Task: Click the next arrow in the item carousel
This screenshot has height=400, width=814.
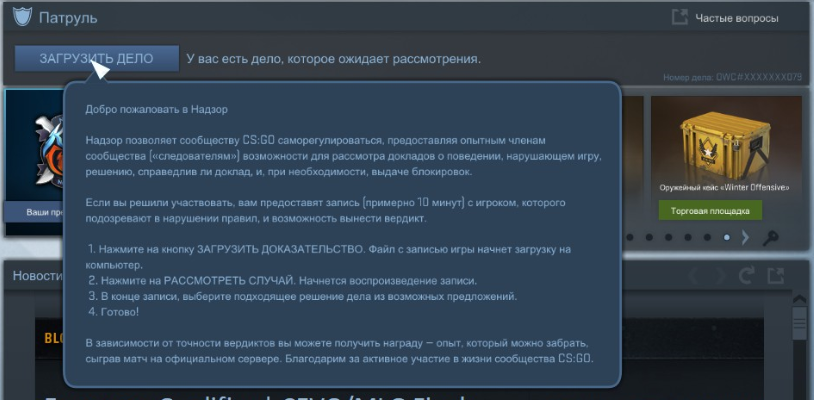Action: coord(747,238)
